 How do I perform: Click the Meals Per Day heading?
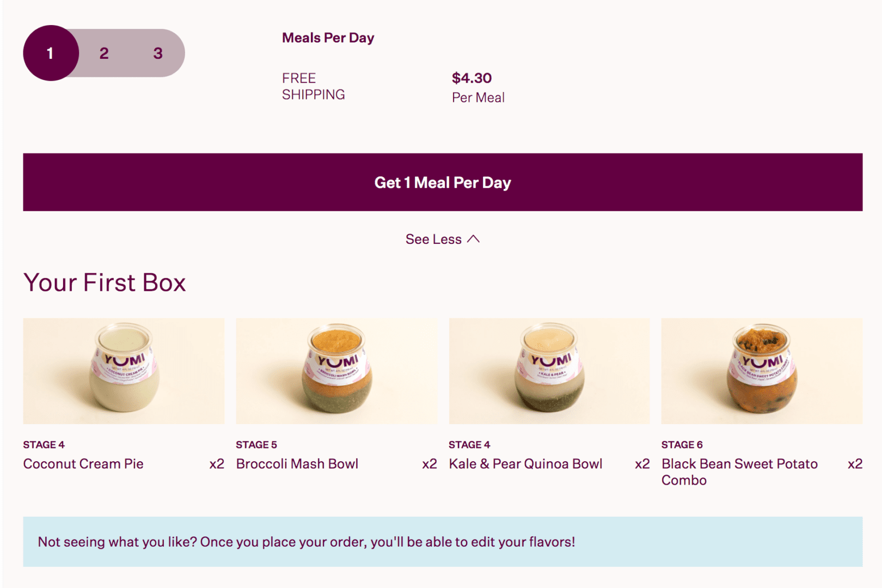327,38
